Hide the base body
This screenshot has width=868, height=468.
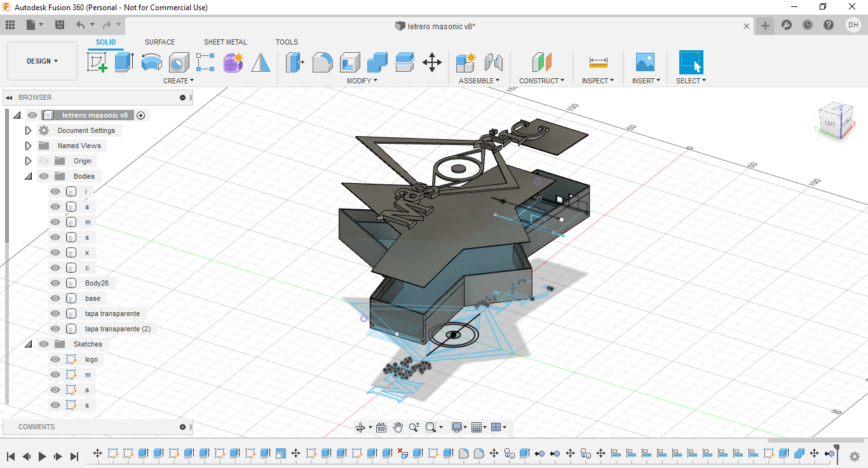[55, 298]
